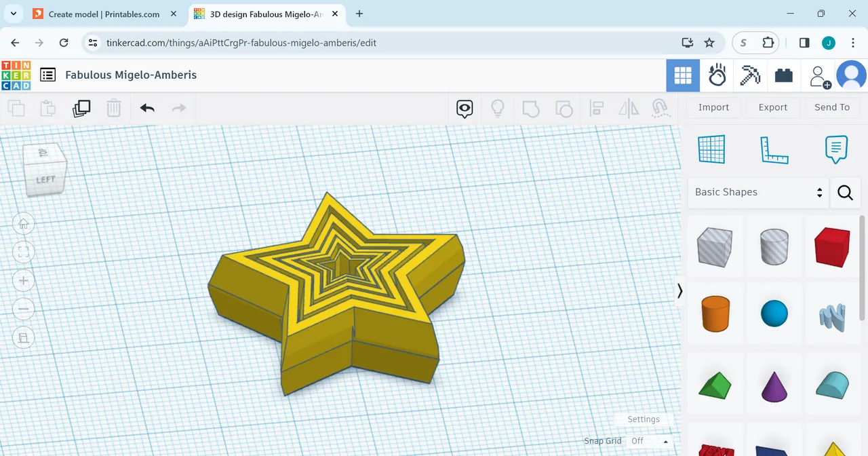Viewport: 868px width, 456px height.
Task: Select the Ruler helper tool
Action: tap(774, 149)
